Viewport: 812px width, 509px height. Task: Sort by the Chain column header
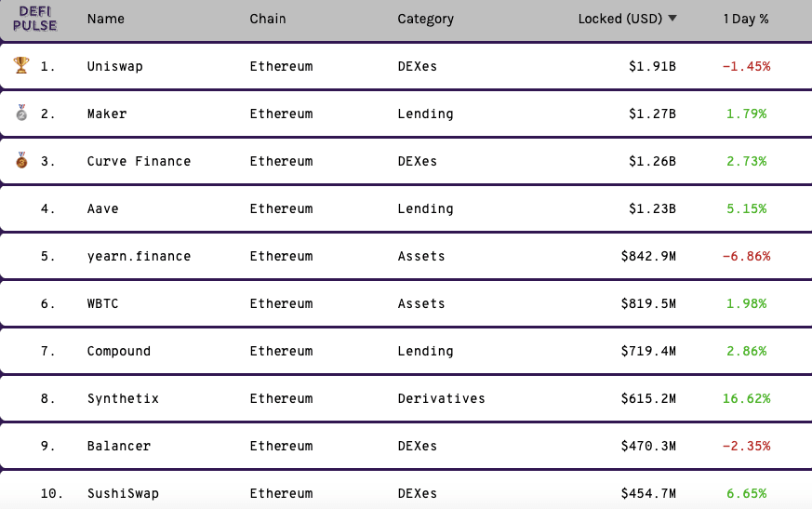click(x=268, y=19)
